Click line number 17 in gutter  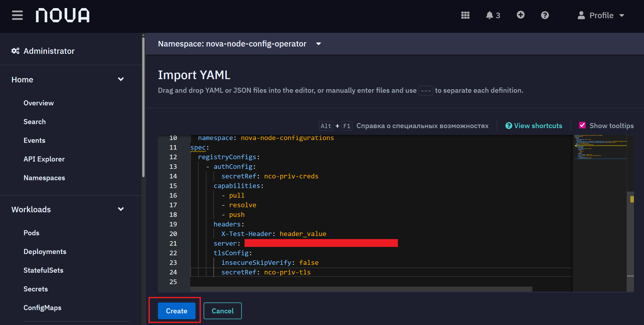(173, 205)
